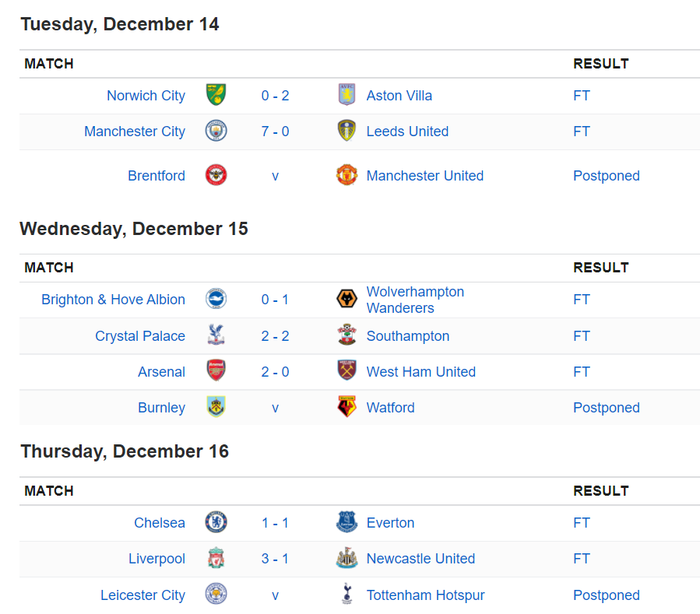Click the Liverpool club crest
700x614 pixels.
216,558
